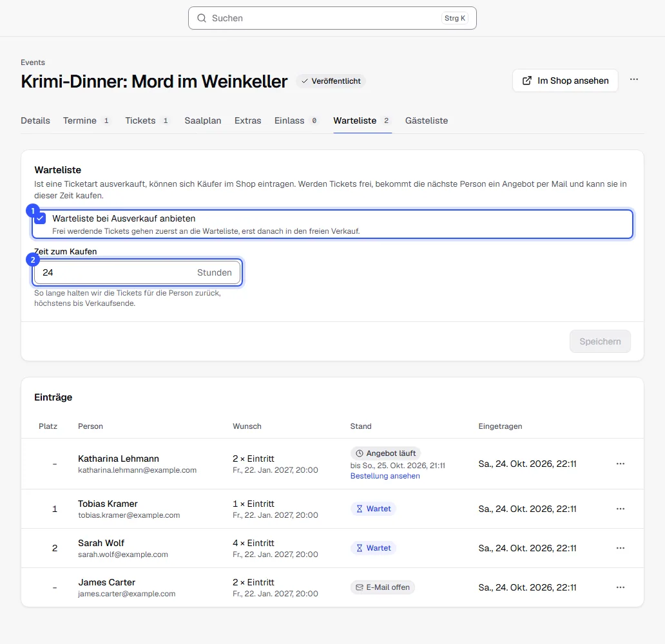The height and width of the screenshot is (644, 665).
Task: Select the Saalplan tab
Action: click(203, 121)
